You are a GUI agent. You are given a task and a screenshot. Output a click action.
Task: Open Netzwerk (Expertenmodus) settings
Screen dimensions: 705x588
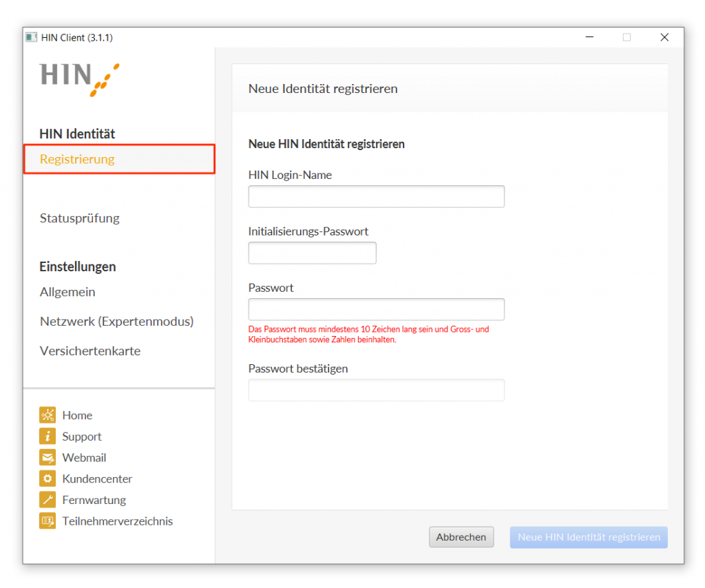[117, 322]
